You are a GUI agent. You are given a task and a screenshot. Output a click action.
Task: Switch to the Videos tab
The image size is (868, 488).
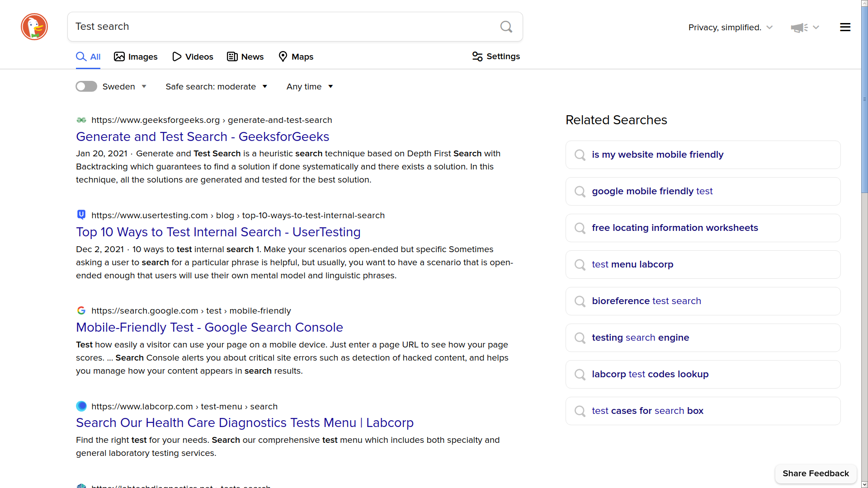193,56
